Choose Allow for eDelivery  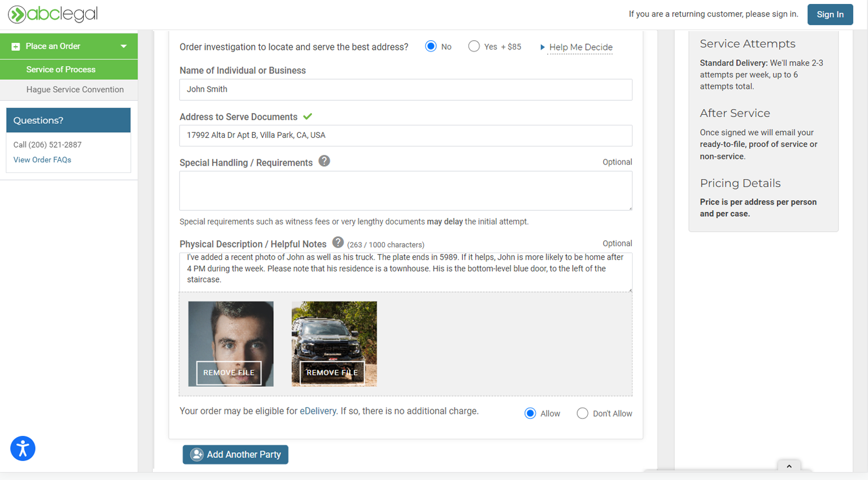click(x=530, y=413)
